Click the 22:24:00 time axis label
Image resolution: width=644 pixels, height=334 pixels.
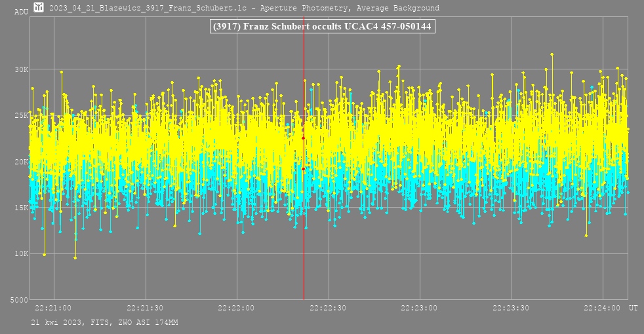tap(602, 308)
